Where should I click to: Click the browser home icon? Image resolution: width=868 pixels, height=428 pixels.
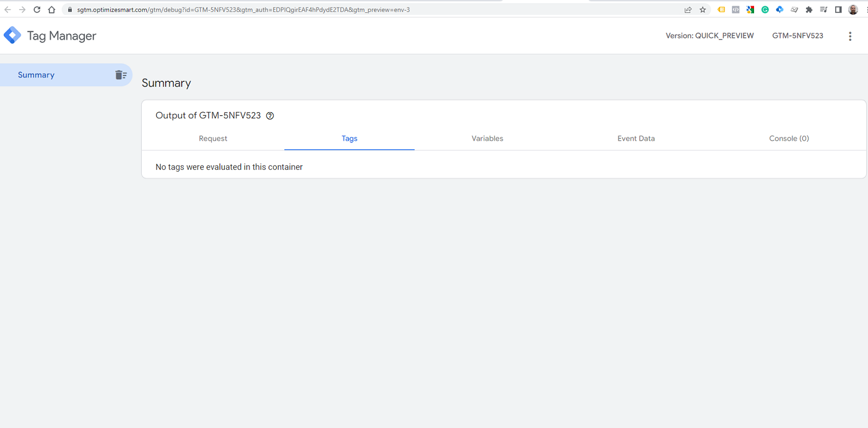51,10
